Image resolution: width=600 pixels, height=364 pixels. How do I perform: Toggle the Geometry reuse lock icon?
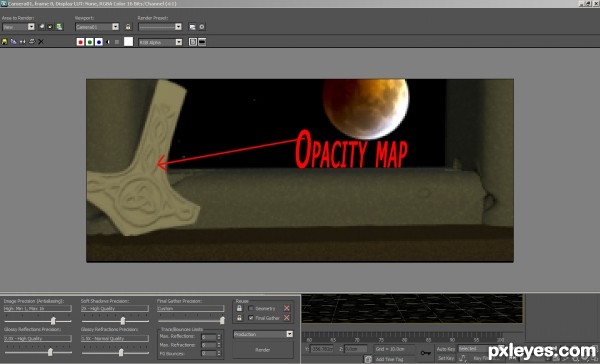[240, 308]
